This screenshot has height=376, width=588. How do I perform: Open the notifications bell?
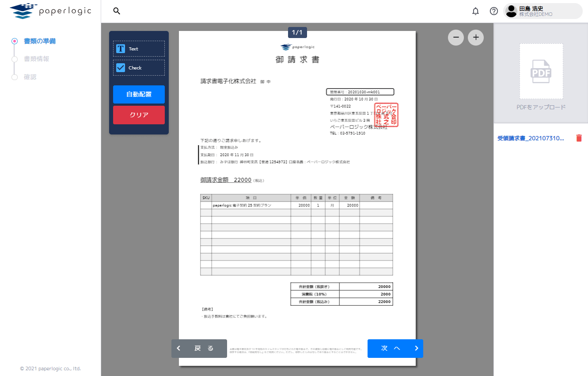coord(475,12)
